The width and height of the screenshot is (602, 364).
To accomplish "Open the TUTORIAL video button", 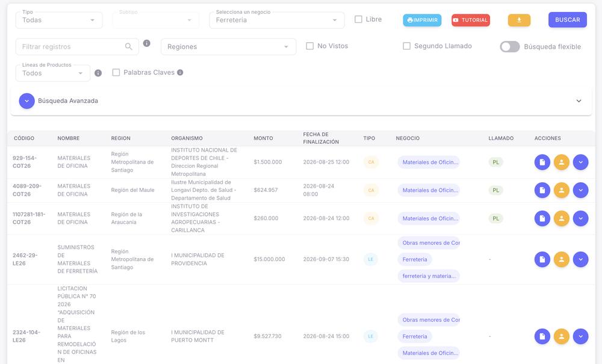I will pyautogui.click(x=471, y=20).
